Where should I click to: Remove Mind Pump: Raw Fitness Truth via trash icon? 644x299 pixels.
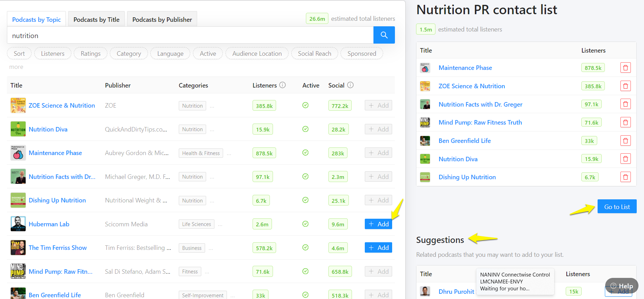pos(625,122)
